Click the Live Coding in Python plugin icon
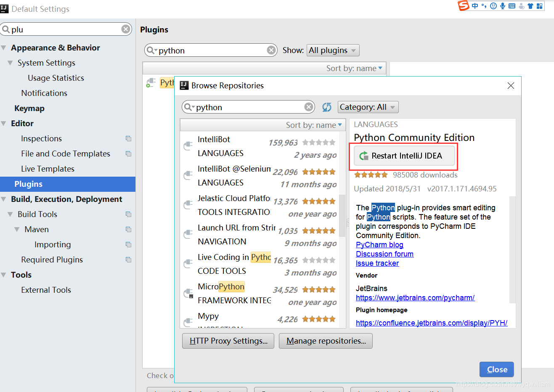This screenshot has width=554, height=392. (x=188, y=264)
